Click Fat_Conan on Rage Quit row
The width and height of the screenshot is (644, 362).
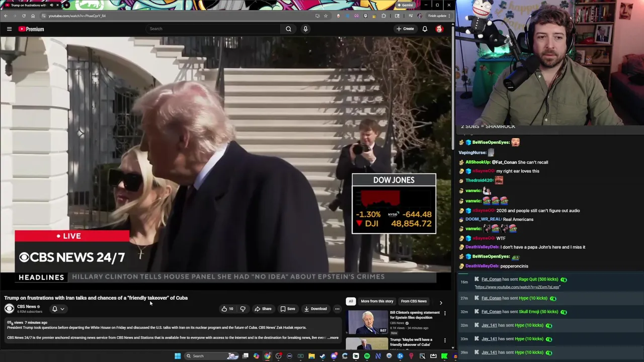[x=491, y=279]
